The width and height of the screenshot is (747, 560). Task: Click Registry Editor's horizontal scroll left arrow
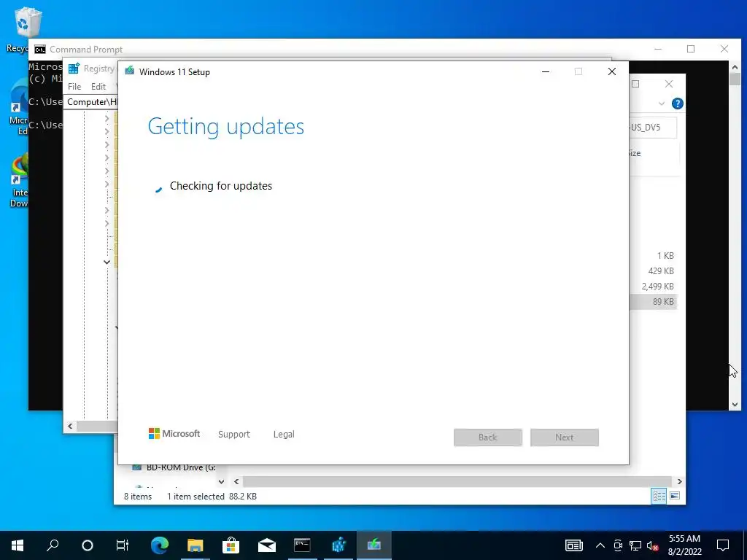(x=71, y=426)
